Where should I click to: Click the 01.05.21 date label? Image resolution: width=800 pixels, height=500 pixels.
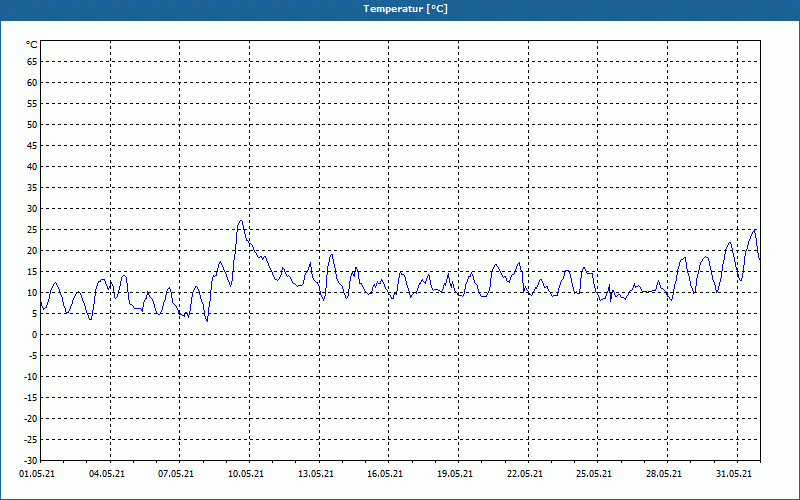(x=37, y=474)
